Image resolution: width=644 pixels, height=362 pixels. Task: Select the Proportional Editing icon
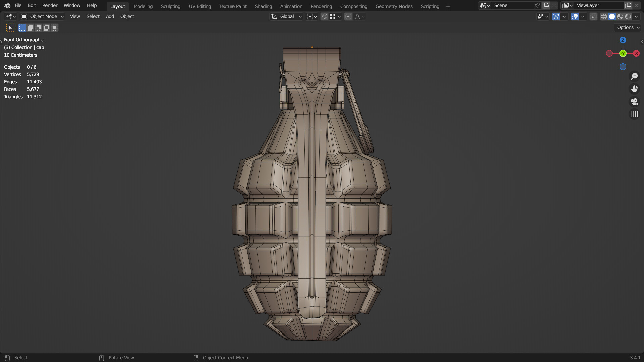tap(348, 16)
